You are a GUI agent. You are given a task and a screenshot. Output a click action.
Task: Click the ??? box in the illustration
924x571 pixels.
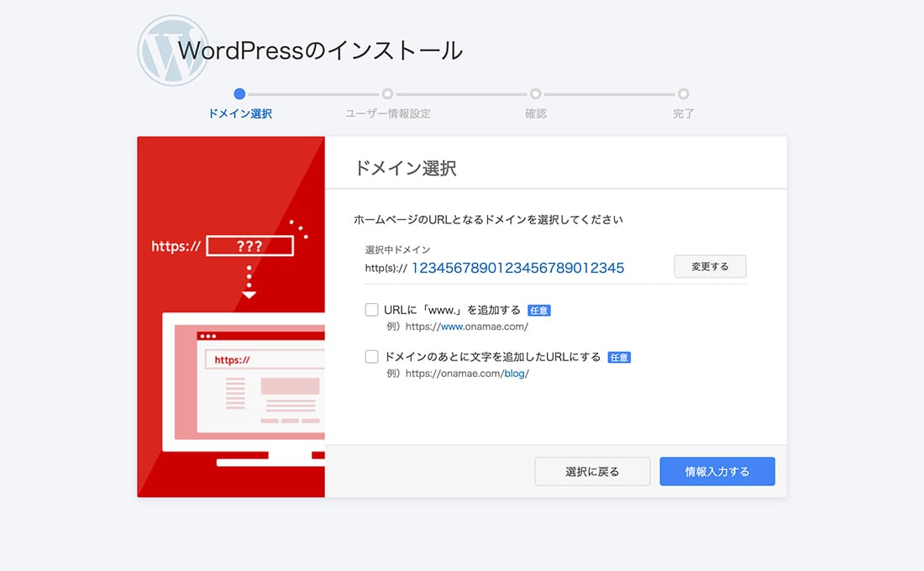tap(249, 246)
